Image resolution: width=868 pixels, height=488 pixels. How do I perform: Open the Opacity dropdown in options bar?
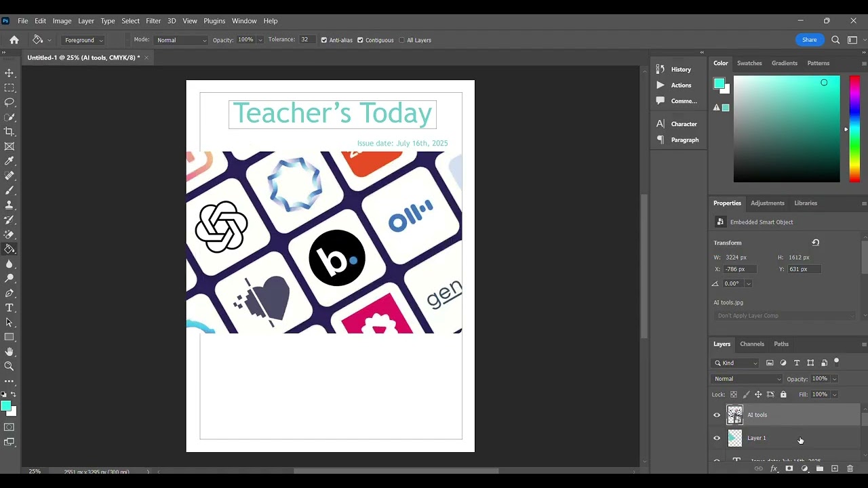[x=260, y=40]
